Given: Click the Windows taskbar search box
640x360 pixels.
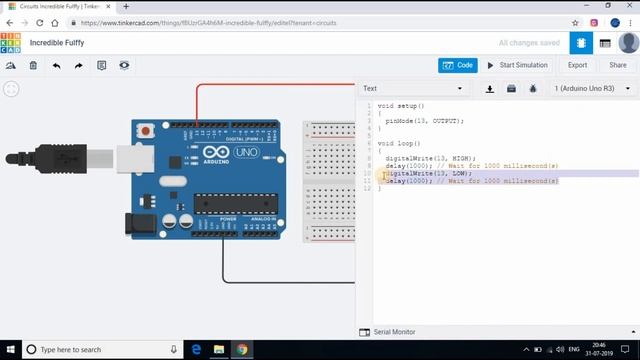Looking at the screenshot, I should 102,350.
